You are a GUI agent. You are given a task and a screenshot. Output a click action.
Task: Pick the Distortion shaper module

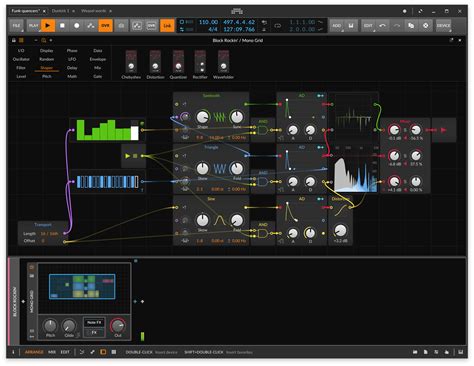155,65
